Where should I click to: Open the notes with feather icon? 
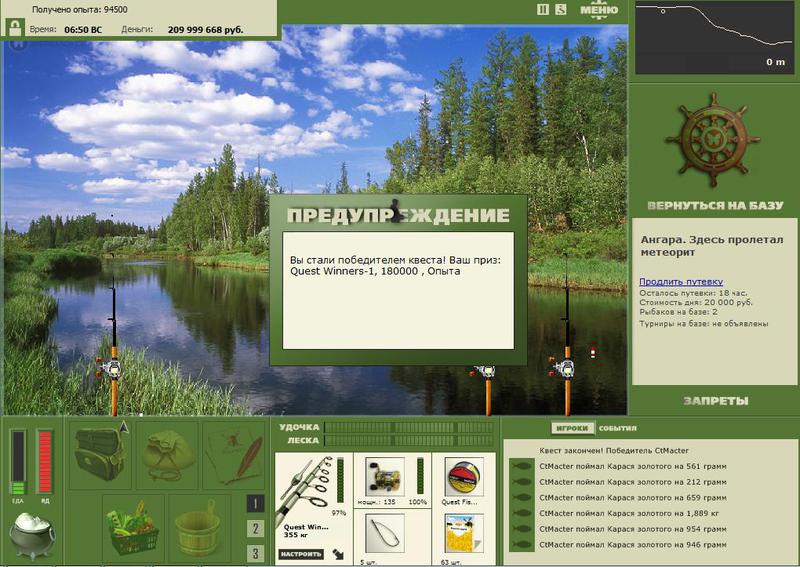(x=234, y=455)
